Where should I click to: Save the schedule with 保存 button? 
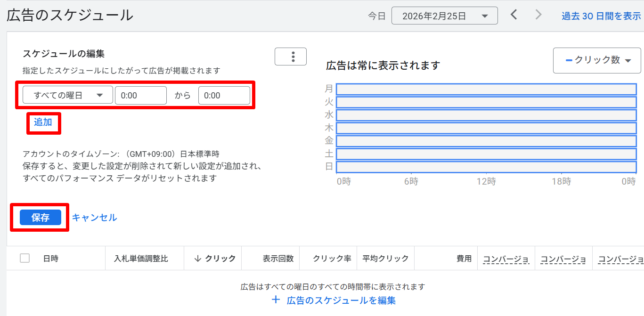click(40, 217)
